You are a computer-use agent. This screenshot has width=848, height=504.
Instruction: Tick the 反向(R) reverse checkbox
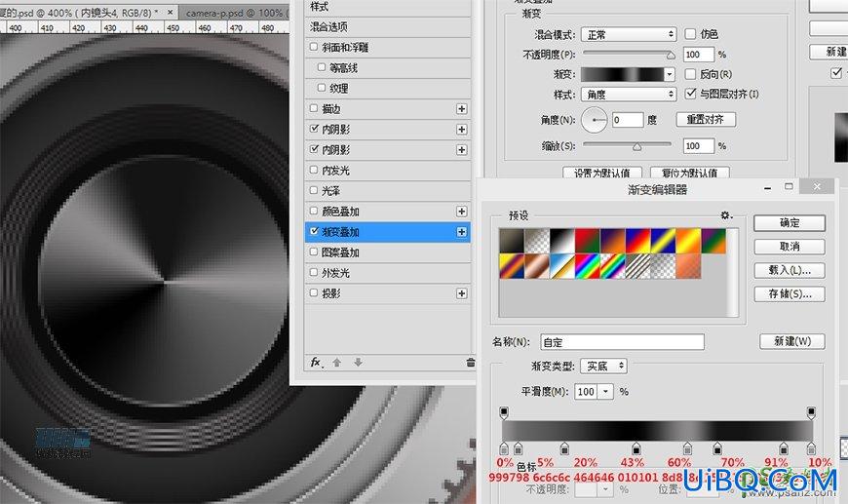tap(690, 74)
